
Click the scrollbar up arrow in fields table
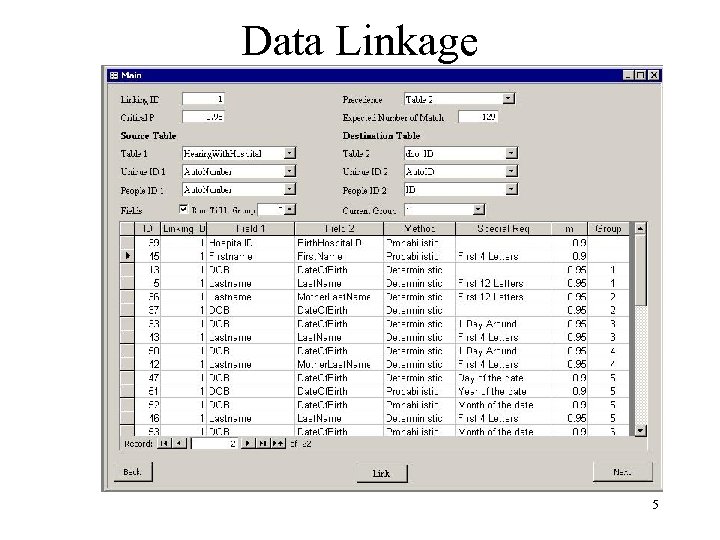tap(640, 228)
